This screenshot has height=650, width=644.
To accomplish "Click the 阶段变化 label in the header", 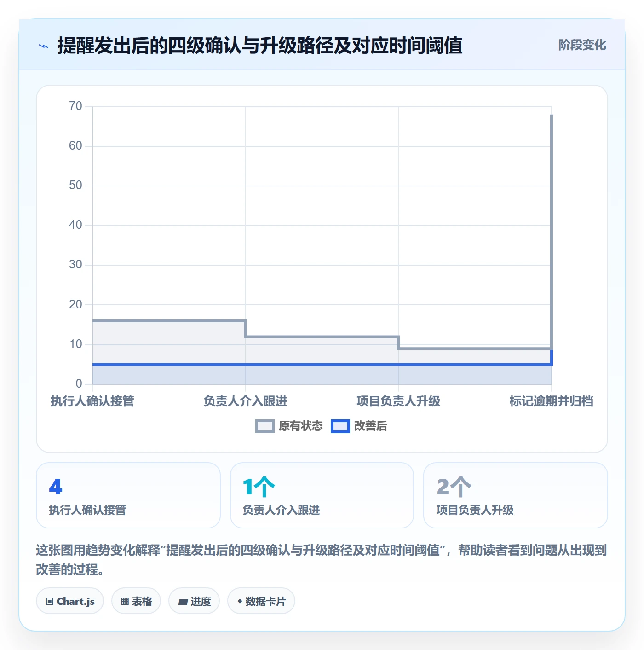I will [x=582, y=45].
